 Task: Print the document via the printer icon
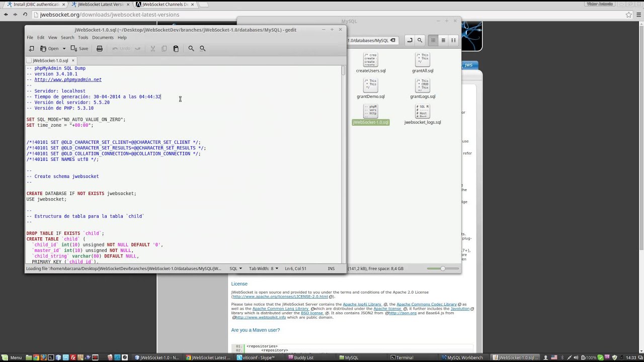click(100, 49)
